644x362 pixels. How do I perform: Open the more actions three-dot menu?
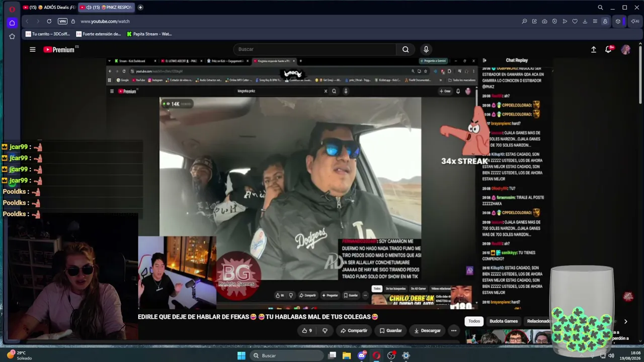454,330
